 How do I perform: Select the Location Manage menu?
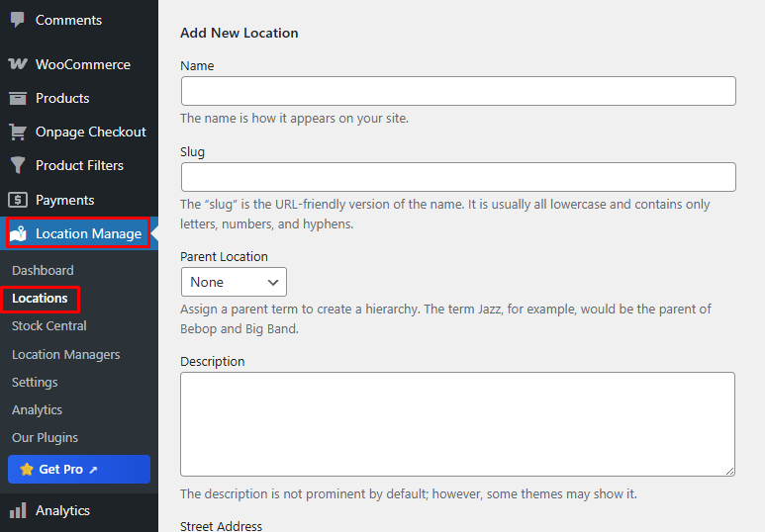(79, 233)
